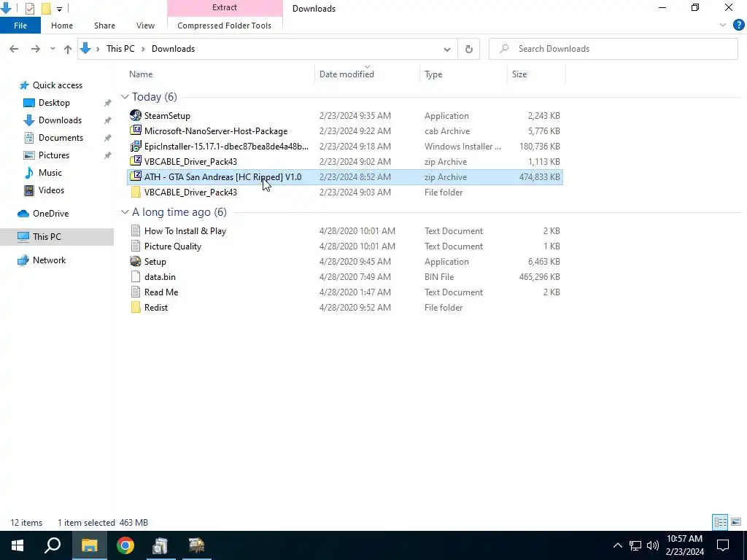Switch to the View ribbon tab

click(x=145, y=26)
